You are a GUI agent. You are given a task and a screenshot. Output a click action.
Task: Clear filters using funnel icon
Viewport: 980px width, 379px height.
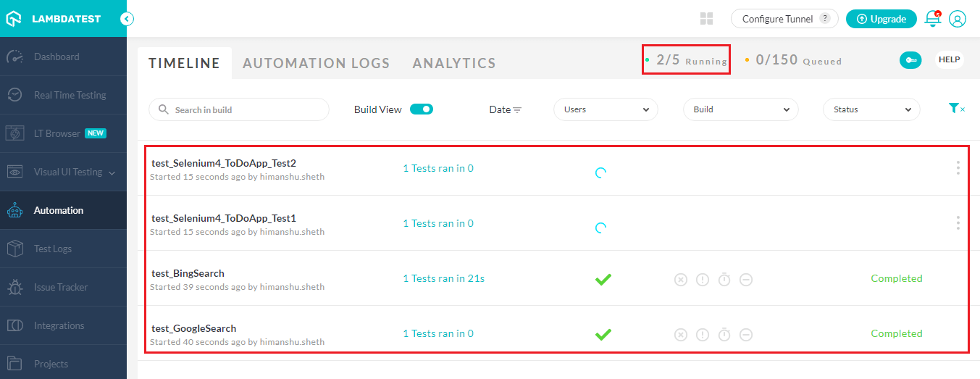tap(956, 108)
